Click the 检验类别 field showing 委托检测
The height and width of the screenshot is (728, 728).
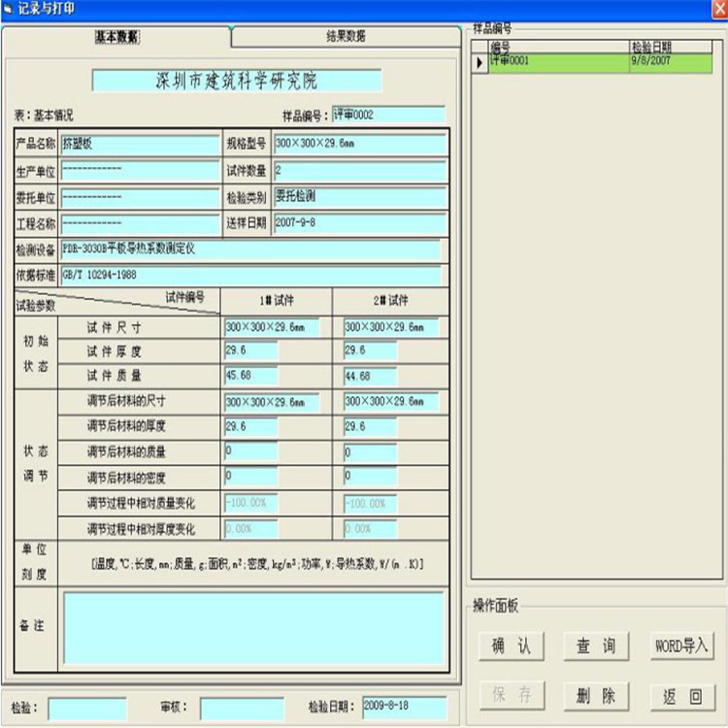click(358, 196)
